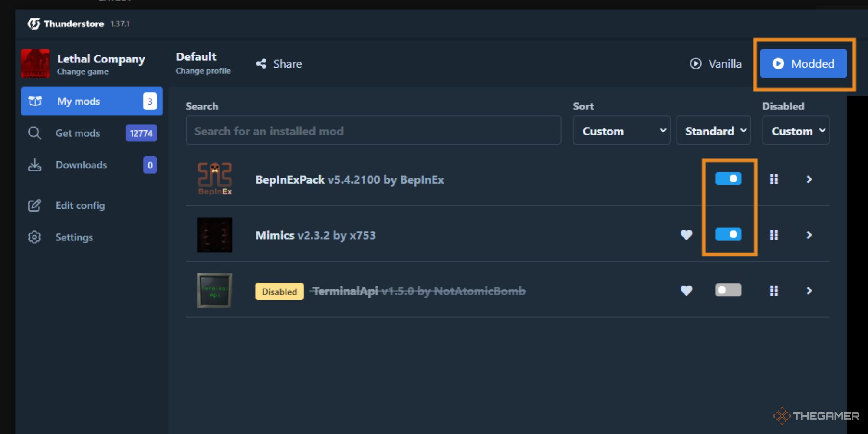Open the Standard sort direction dropdown

coord(713,130)
